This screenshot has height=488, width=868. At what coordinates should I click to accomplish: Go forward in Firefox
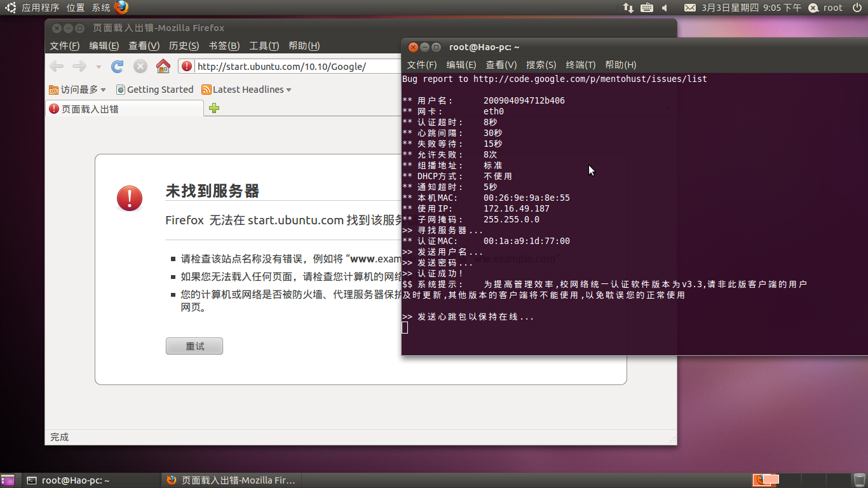tap(79, 66)
